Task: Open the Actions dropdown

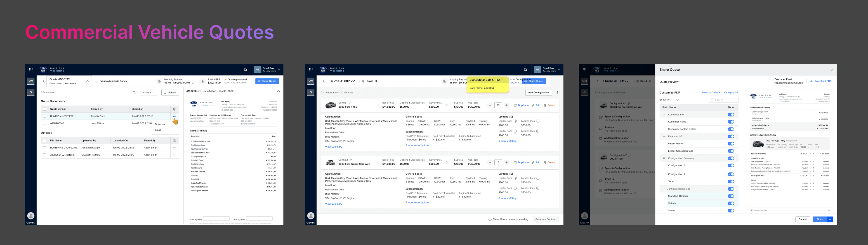Action: point(148,92)
